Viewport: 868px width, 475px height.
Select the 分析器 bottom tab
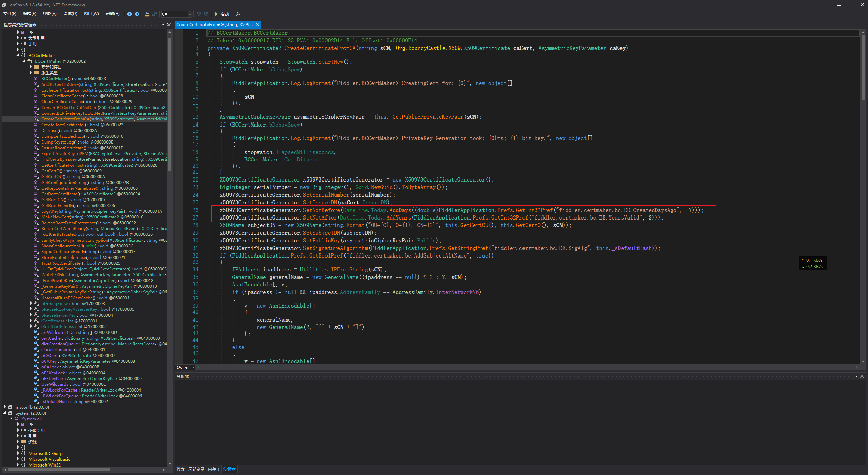tap(230, 469)
